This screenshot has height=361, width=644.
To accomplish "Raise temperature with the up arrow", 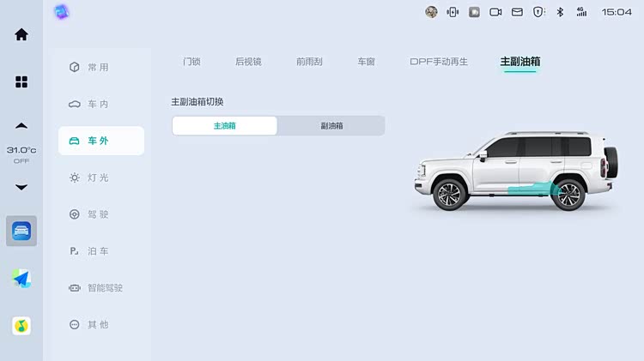I will [x=21, y=126].
